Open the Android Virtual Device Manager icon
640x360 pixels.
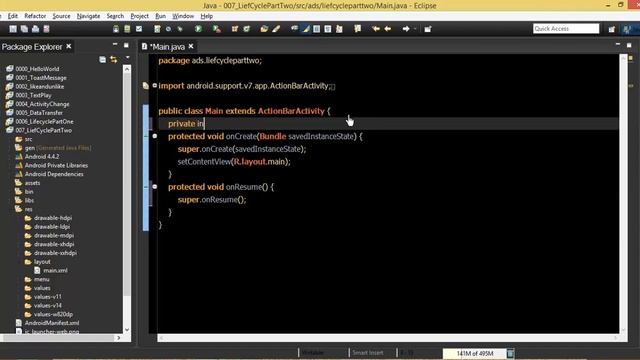pyautogui.click(x=127, y=29)
